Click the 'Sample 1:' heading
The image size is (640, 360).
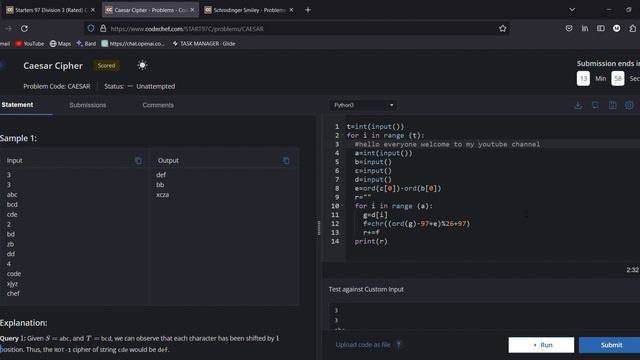18,138
